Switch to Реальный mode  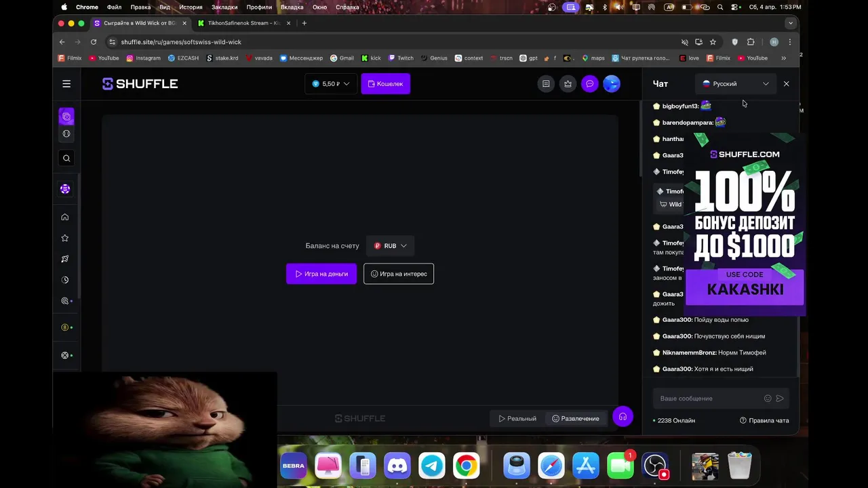[x=517, y=418]
